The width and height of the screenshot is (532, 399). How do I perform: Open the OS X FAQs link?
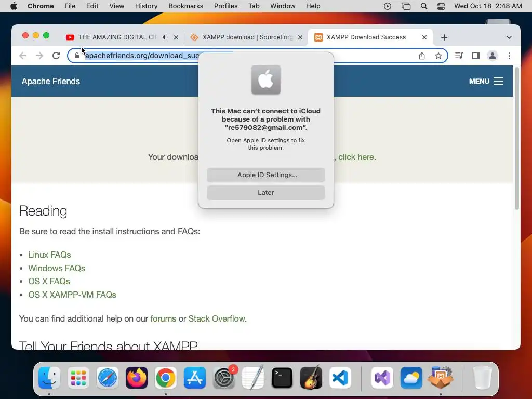(49, 282)
